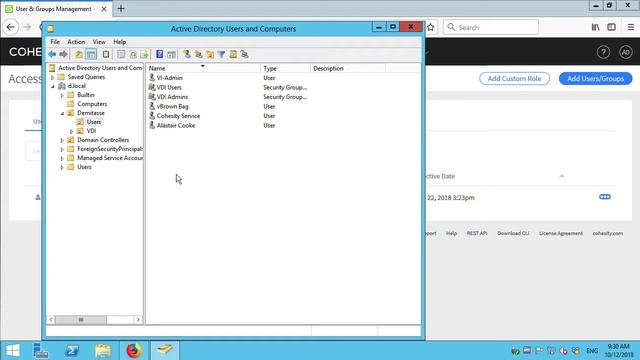This screenshot has width=640, height=360.
Task: Expand the ForeignSecurityPrincipals node
Action: 62,149
